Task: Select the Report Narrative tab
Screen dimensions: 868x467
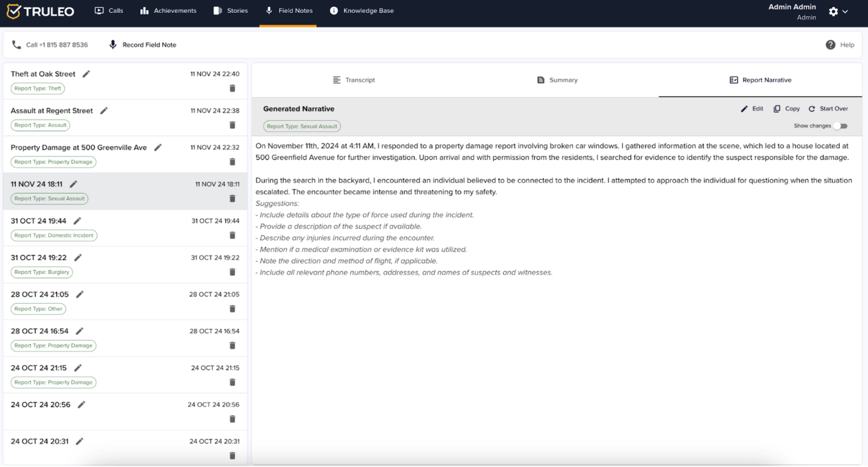Action: coord(760,80)
